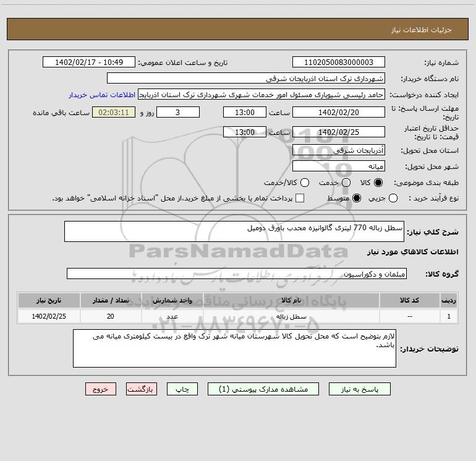Click the نام کالا column header
Screen dimensions: 476x461
tap(291, 300)
